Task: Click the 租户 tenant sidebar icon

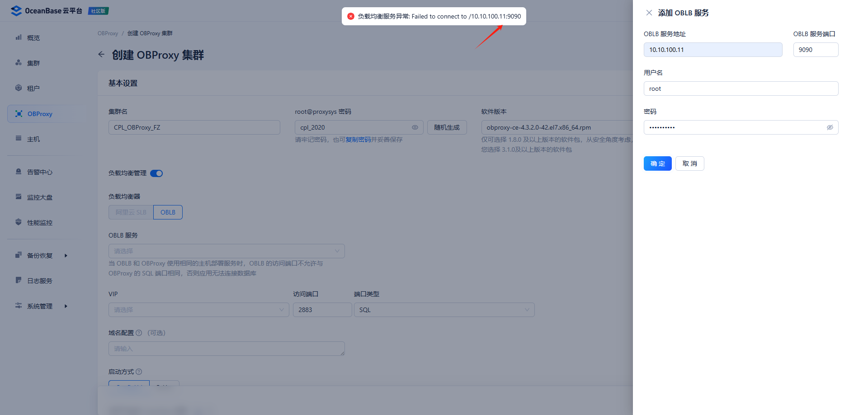Action: pos(19,88)
